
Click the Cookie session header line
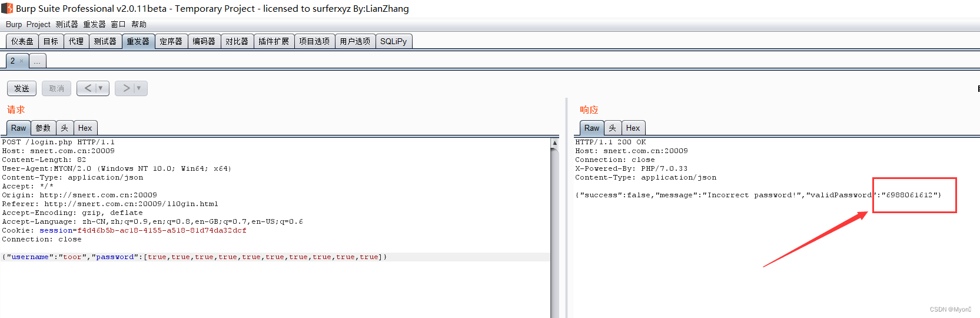124,230
